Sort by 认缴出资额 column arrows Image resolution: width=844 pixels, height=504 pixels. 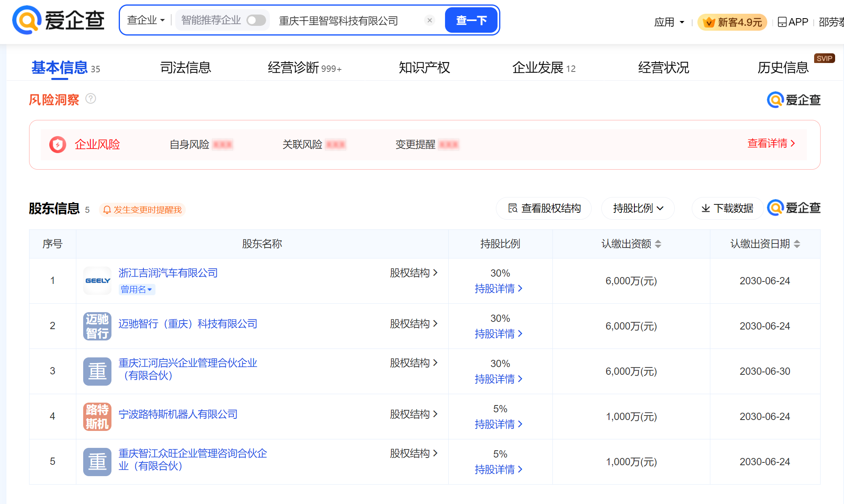tap(658, 244)
